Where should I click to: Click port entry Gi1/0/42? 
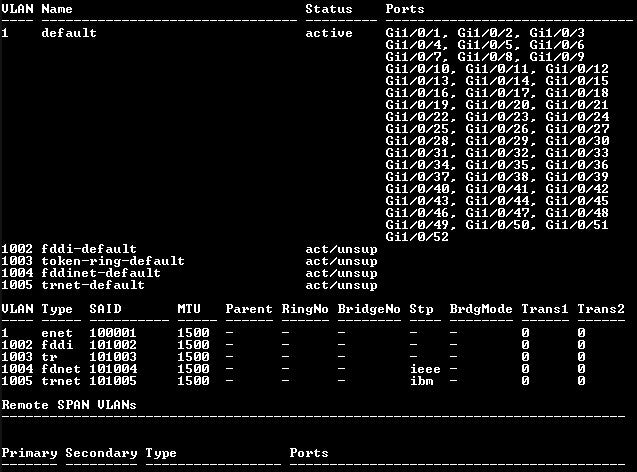pyautogui.click(x=577, y=188)
